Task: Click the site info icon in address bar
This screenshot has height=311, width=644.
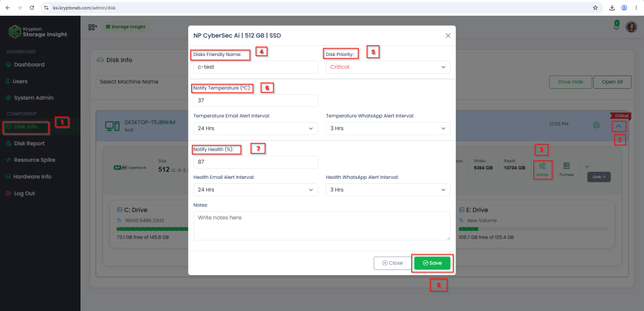Action: 47,8
